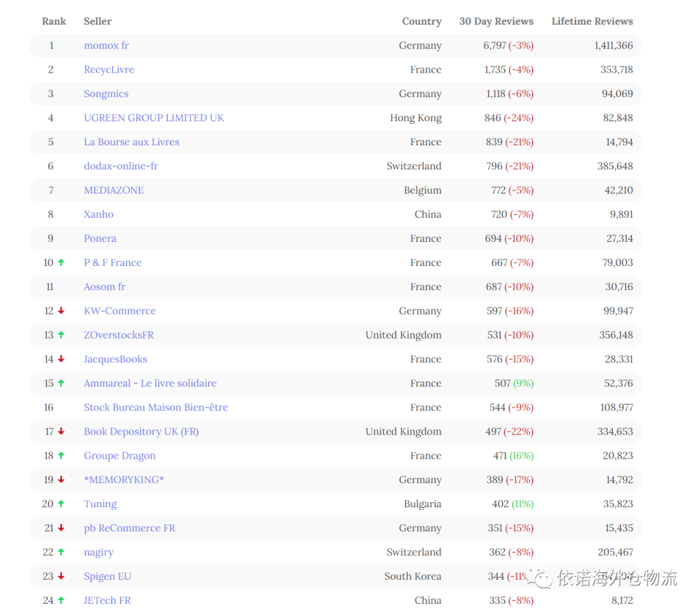Open UGREEN GROUP LIMITED UK seller
This screenshot has width=700, height=609.
click(154, 118)
